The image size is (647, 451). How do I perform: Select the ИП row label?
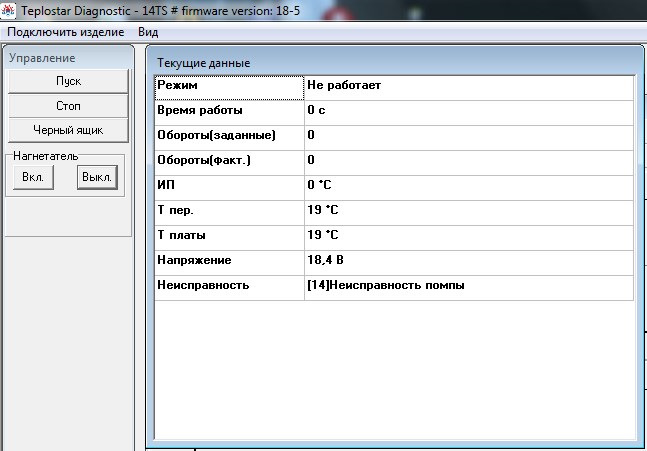coord(229,188)
